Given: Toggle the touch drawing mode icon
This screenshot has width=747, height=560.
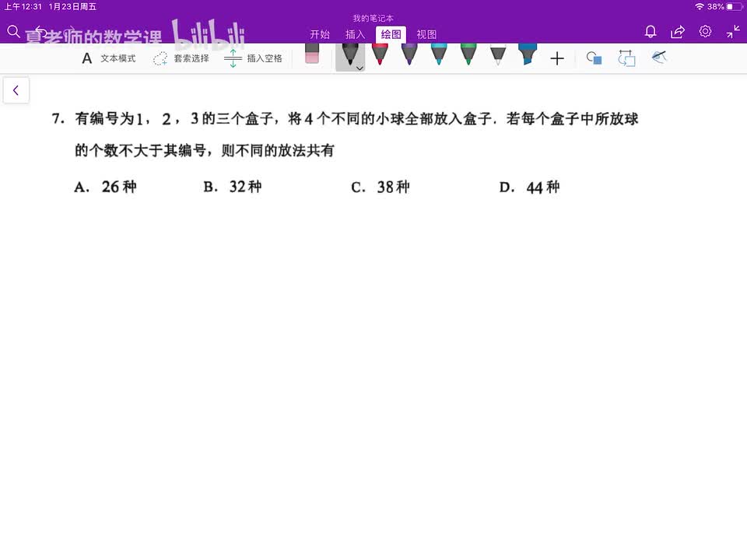Looking at the screenshot, I should point(659,58).
